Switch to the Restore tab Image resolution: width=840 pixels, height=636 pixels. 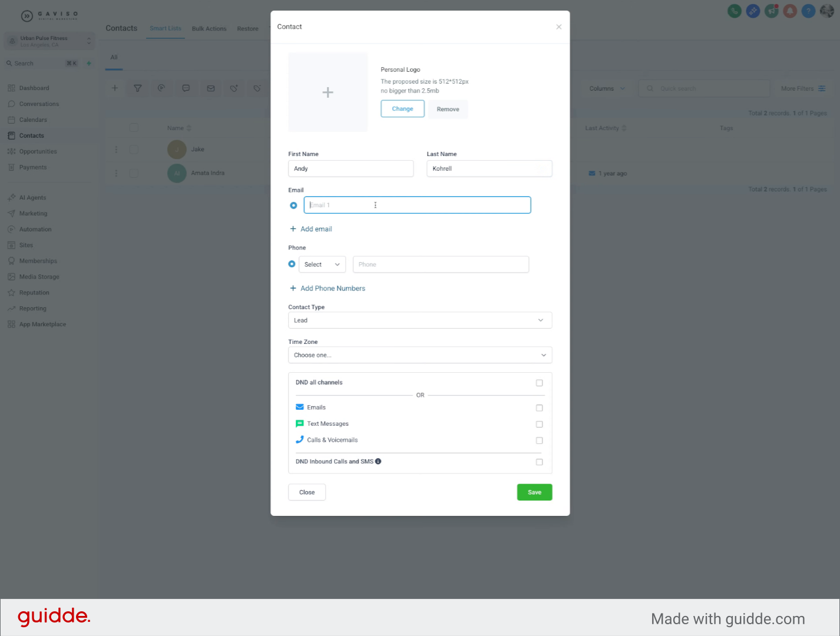click(247, 29)
